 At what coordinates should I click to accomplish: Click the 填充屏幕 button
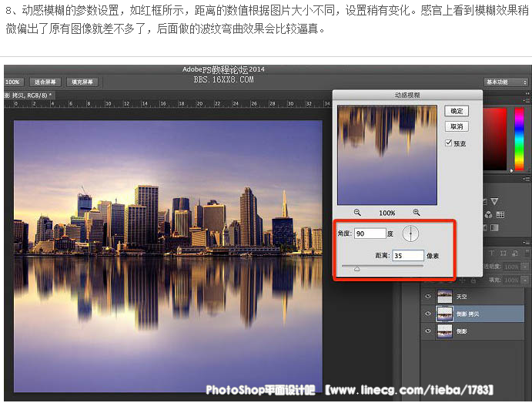click(82, 82)
